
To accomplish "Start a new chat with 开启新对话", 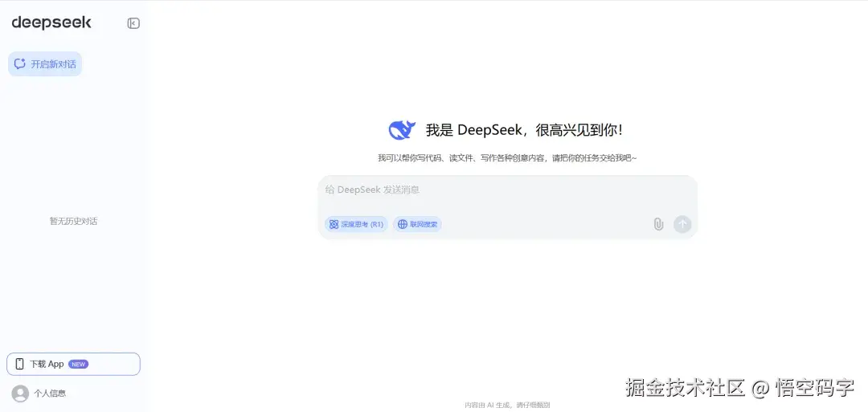I will (45, 64).
